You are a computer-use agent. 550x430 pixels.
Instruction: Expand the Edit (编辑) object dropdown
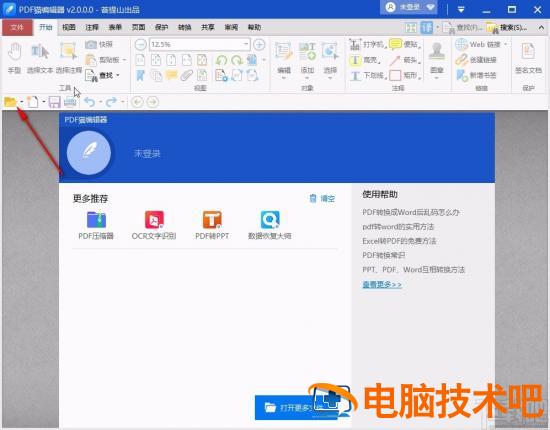pos(284,78)
